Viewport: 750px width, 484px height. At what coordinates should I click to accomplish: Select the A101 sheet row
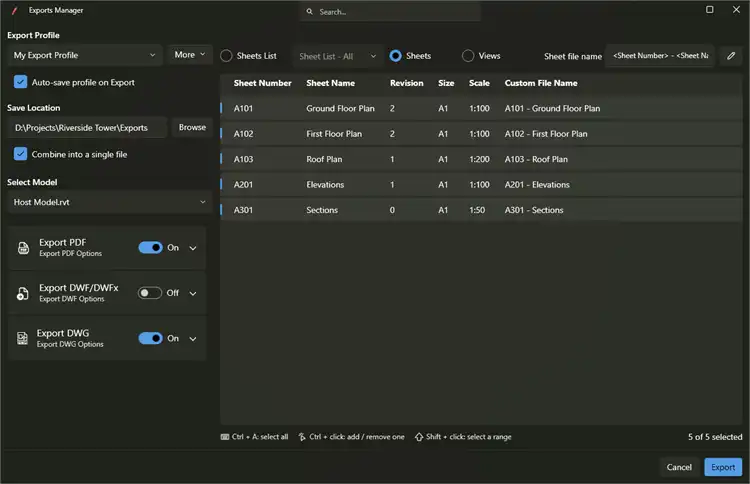click(481, 109)
